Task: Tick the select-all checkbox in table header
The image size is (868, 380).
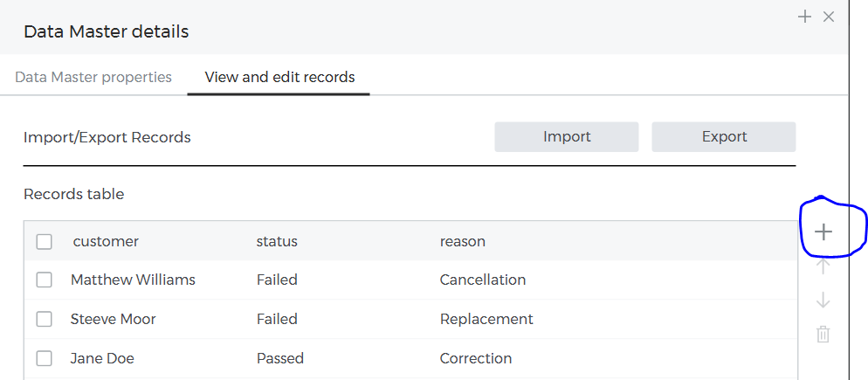Action: [45, 242]
